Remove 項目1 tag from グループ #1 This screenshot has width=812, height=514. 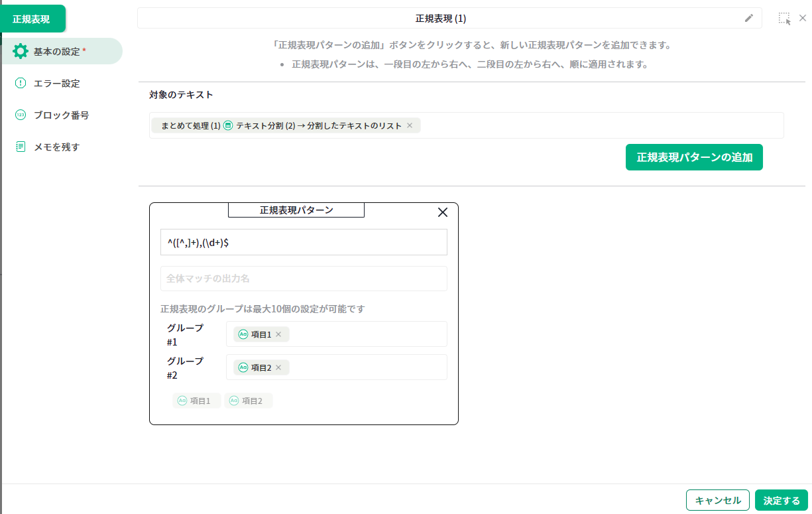click(x=278, y=334)
